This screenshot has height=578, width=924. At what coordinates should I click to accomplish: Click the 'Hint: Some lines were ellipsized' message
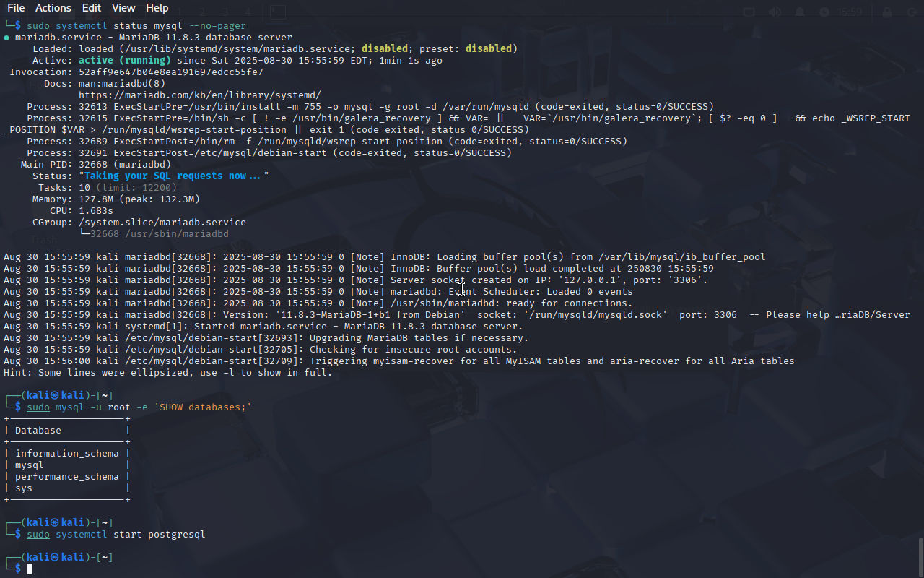pyautogui.click(x=168, y=373)
